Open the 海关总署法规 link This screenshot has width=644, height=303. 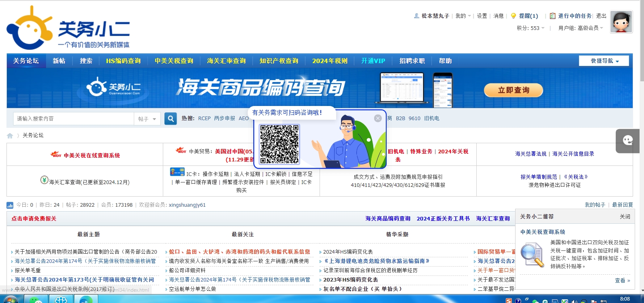pyautogui.click(x=531, y=154)
